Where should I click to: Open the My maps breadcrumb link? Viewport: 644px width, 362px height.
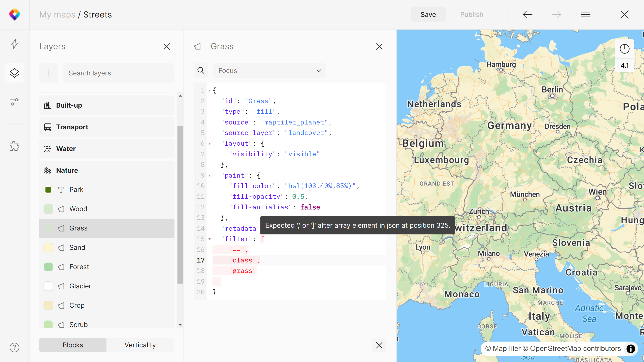point(57,14)
